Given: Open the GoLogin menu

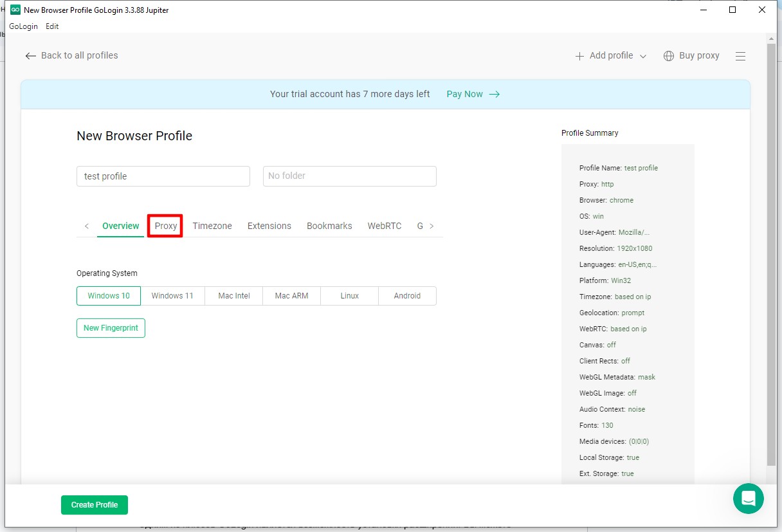Looking at the screenshot, I should coord(23,26).
